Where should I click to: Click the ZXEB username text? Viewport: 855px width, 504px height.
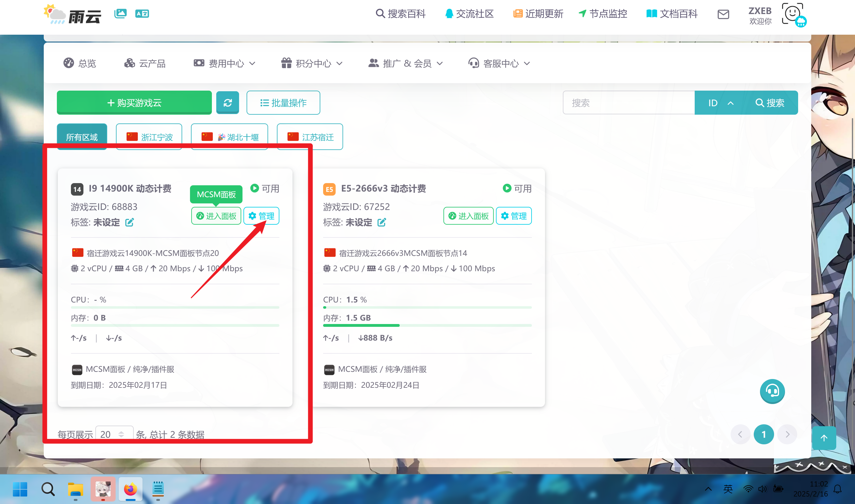pos(760,11)
